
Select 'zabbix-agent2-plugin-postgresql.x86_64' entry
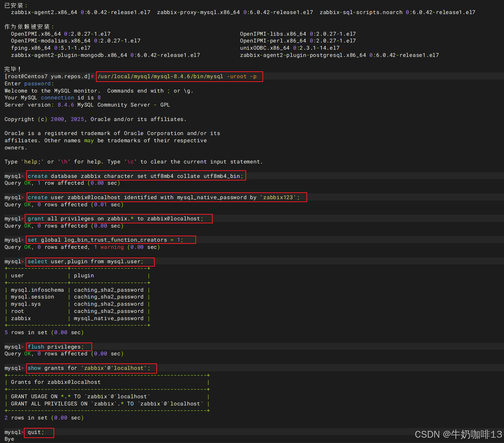pyautogui.click(x=339, y=55)
